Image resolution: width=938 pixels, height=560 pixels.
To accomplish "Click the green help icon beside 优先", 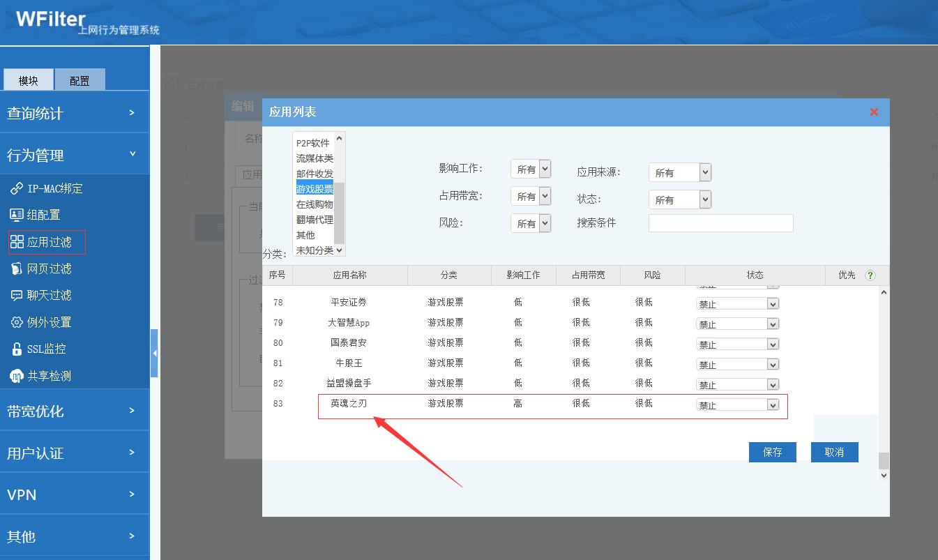I will 870,275.
